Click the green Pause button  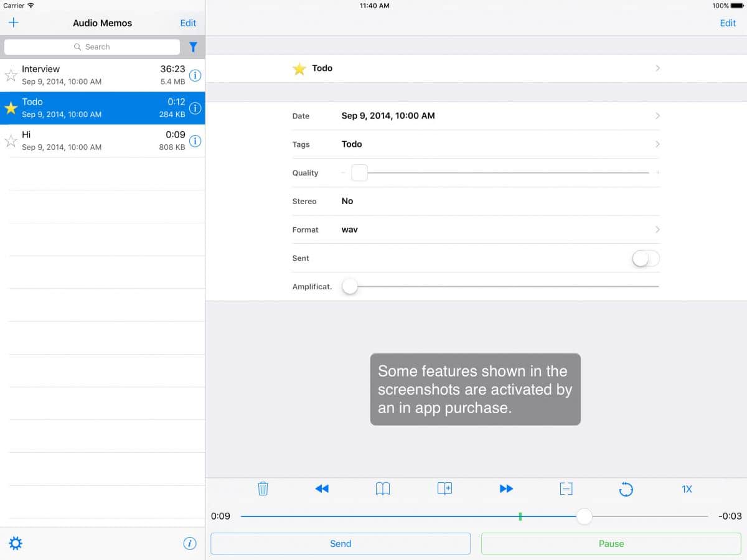pos(611,543)
